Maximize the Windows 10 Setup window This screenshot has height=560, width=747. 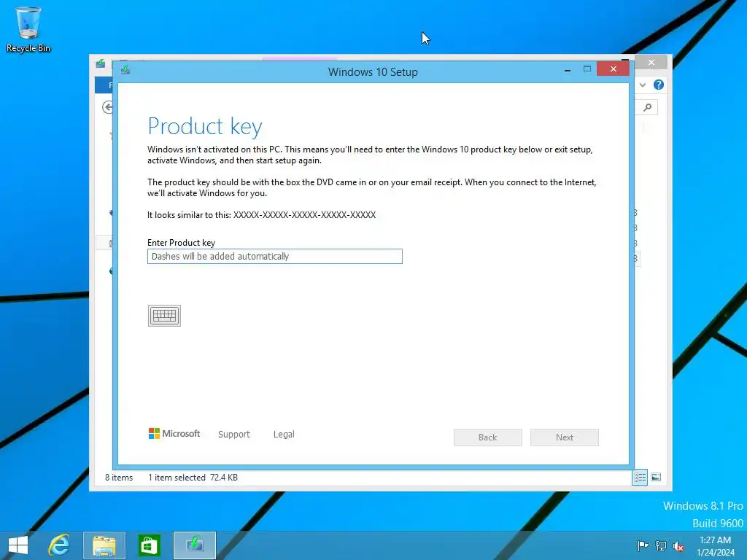point(587,69)
